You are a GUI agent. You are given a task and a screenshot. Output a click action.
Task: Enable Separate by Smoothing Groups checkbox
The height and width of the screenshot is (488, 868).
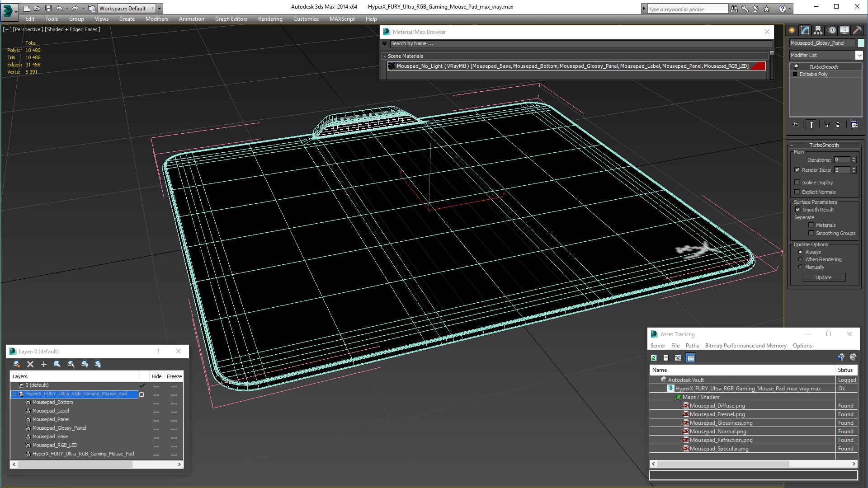(x=811, y=233)
